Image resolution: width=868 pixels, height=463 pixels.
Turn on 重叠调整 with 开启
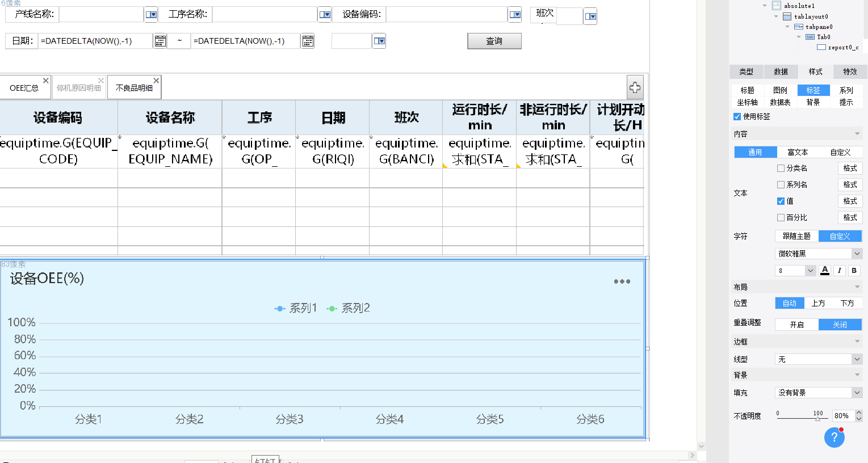(x=797, y=325)
